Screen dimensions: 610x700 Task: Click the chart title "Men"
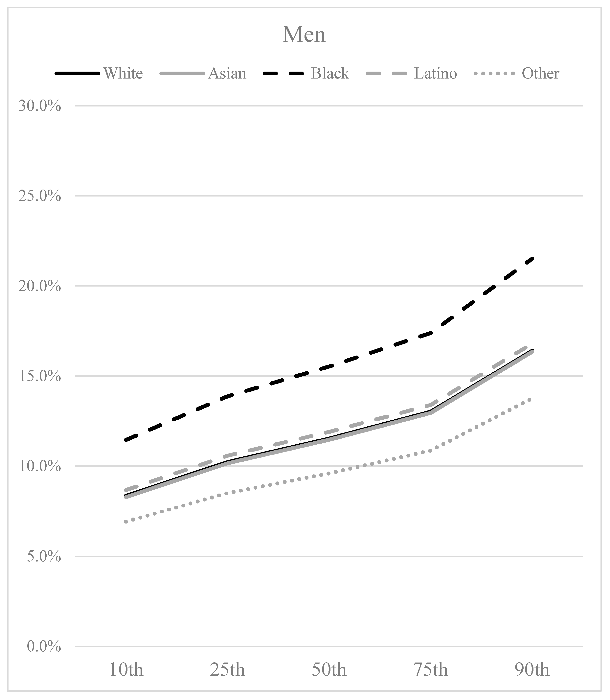304,35
